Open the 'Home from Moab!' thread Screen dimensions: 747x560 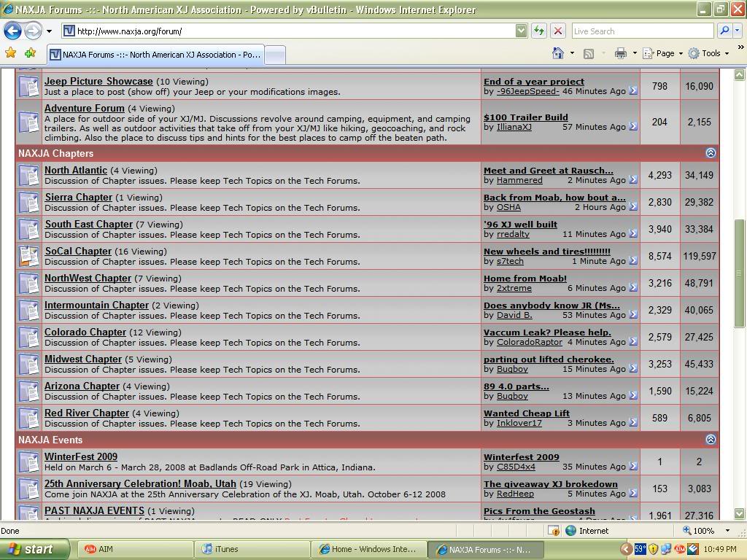click(525, 279)
